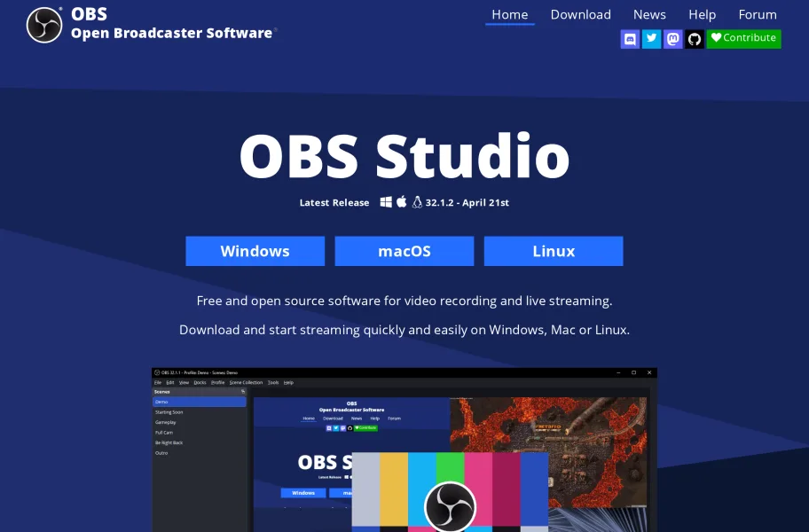This screenshot has height=532, width=809.
Task: Open the Download nav page
Action: click(580, 14)
